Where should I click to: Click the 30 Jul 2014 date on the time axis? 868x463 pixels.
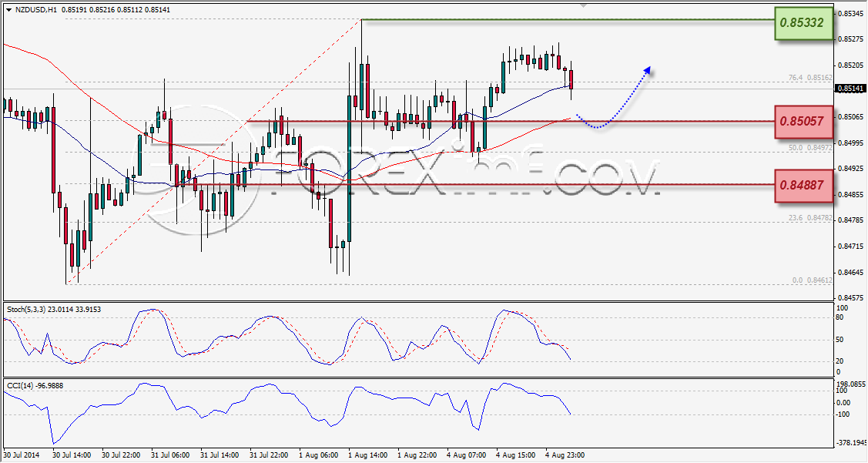coord(22,455)
